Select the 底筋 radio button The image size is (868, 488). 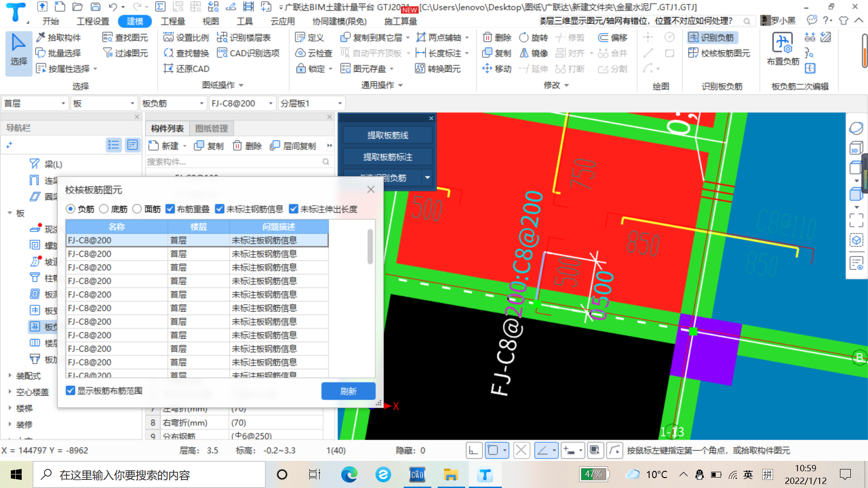[x=104, y=209]
